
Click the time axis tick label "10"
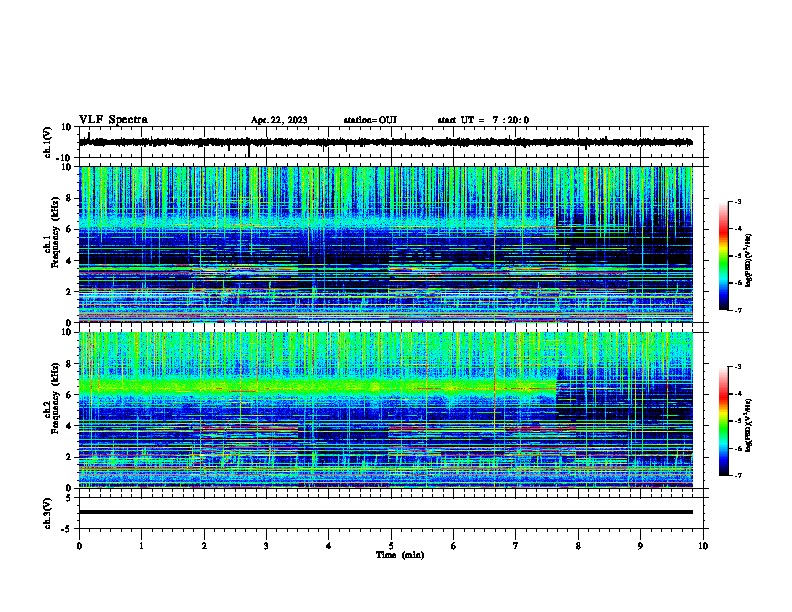click(703, 546)
